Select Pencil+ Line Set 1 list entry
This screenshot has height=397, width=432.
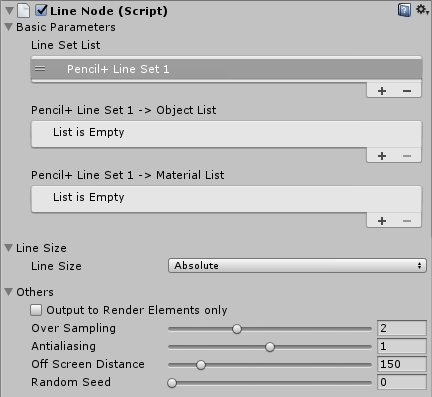[227, 69]
